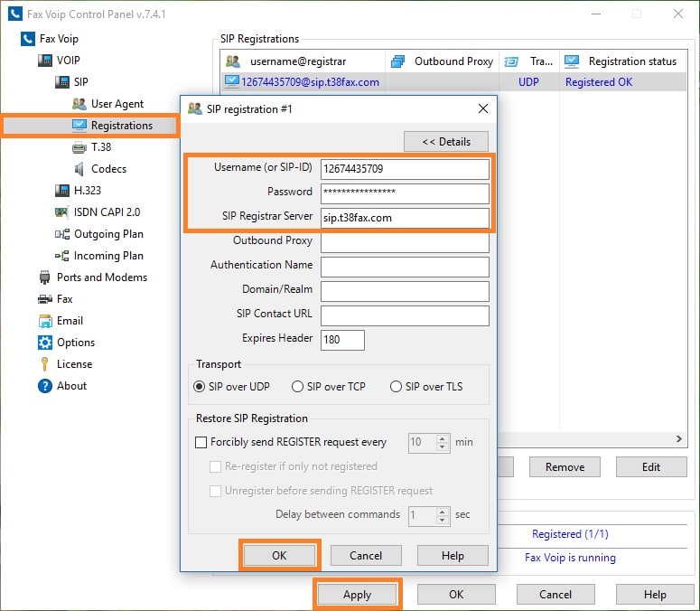Click the Codecs speaker icon
Screen dimensions: 700x611
point(79,169)
